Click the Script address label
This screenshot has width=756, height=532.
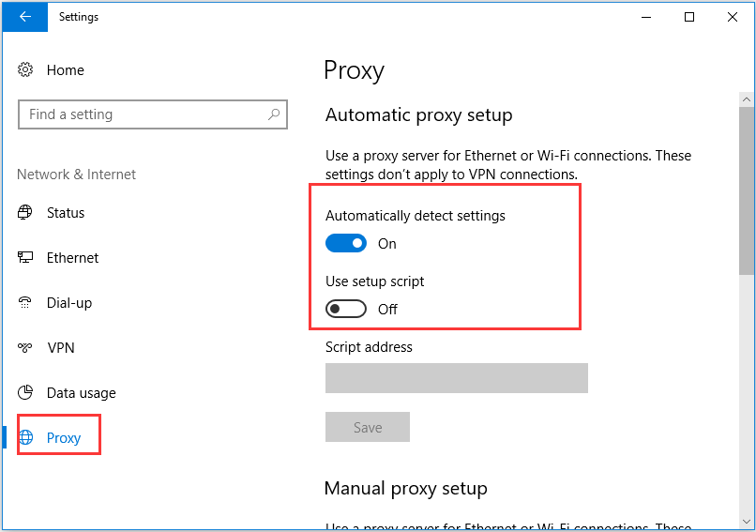[x=369, y=347]
